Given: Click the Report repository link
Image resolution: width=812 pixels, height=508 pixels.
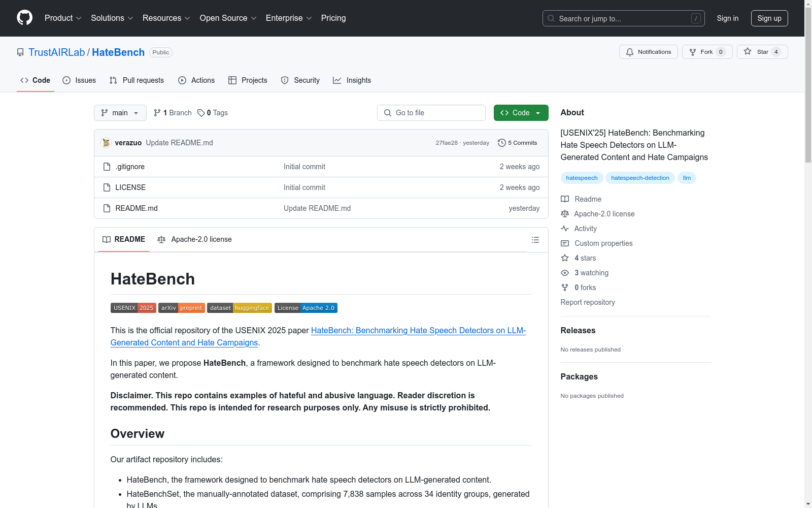Looking at the screenshot, I should pos(588,302).
